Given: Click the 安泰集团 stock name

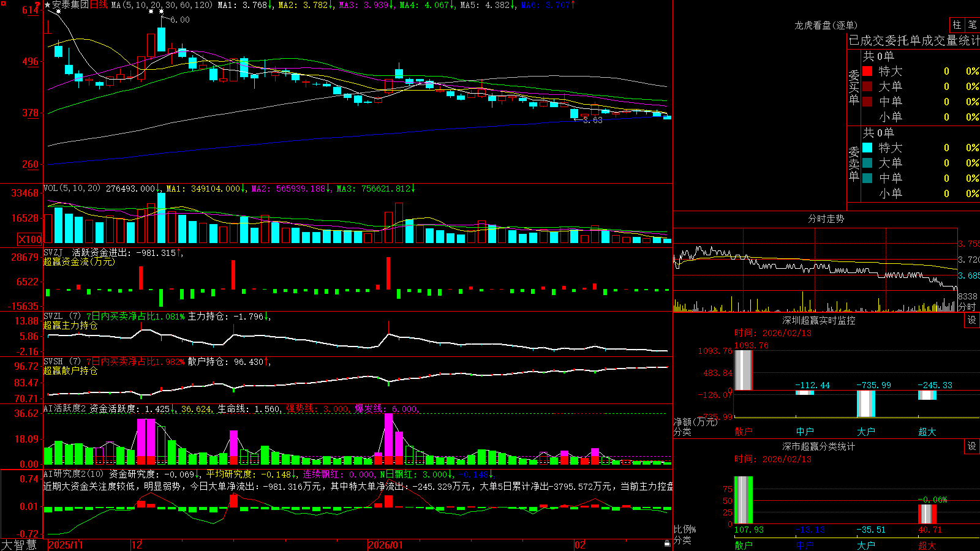Looking at the screenshot, I should [70, 5].
